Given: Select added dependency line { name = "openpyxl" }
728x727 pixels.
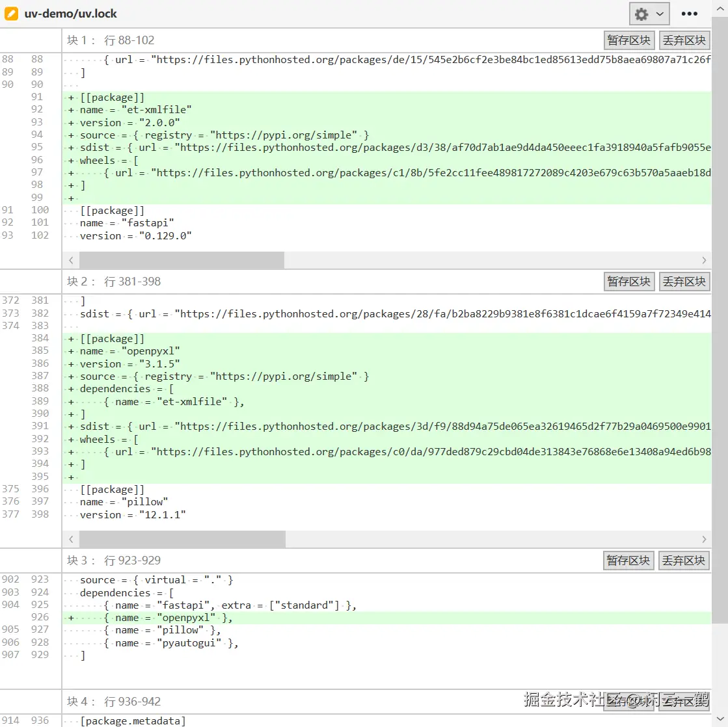Looking at the screenshot, I should coord(386,618).
